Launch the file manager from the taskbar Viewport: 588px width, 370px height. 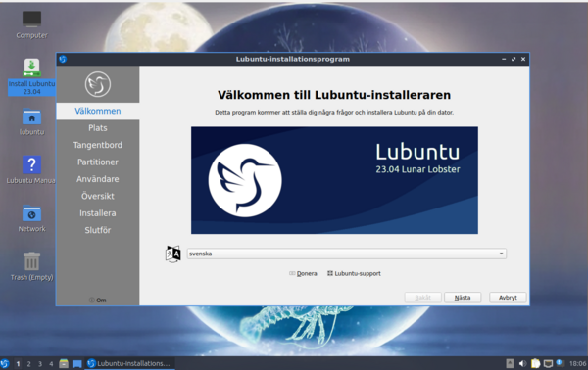point(64,363)
